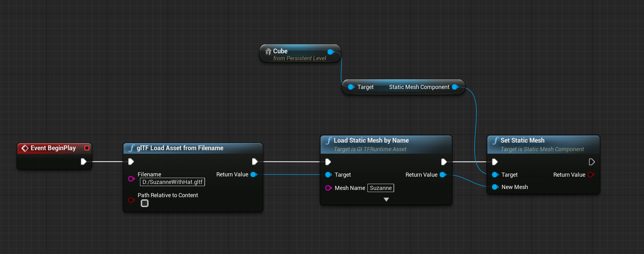Screen dimensions: 644x254
Task: Click Set Static Mesh execution output pin
Action: pyautogui.click(x=592, y=162)
